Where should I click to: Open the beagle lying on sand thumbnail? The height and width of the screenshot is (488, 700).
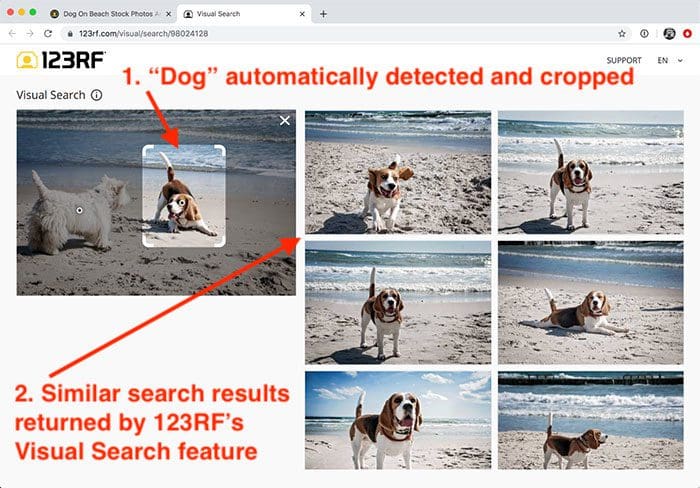coord(591,303)
